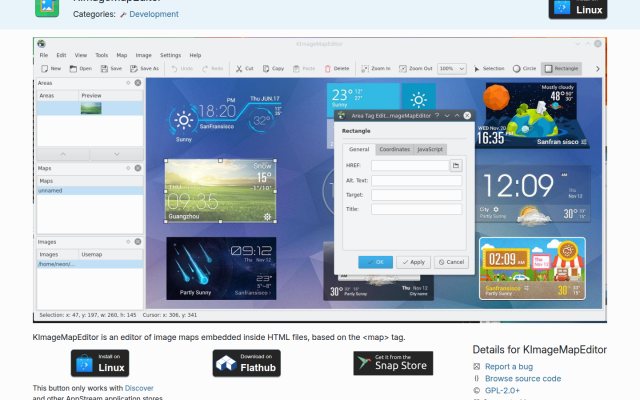The image size is (640, 400).
Task: Click the Open toolbar button
Action: [80, 69]
